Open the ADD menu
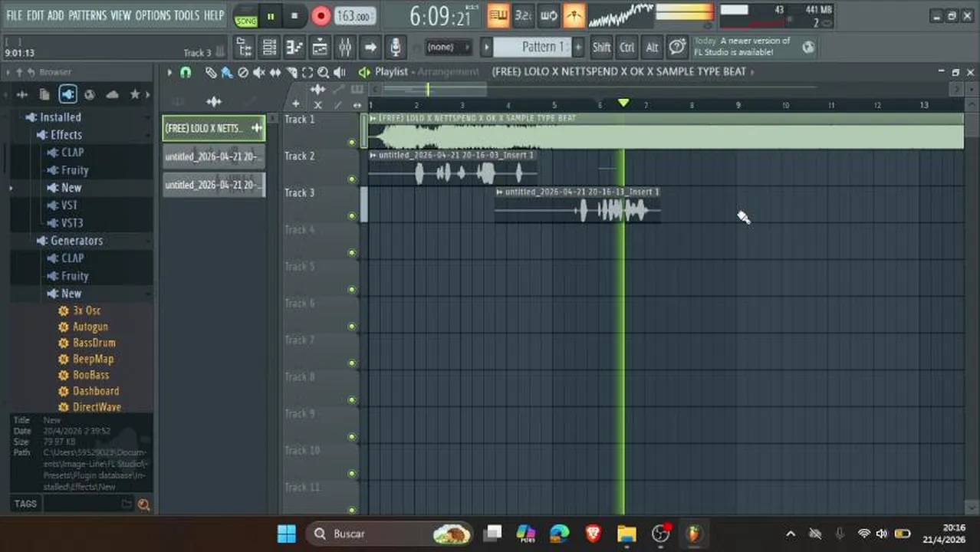 click(x=55, y=15)
